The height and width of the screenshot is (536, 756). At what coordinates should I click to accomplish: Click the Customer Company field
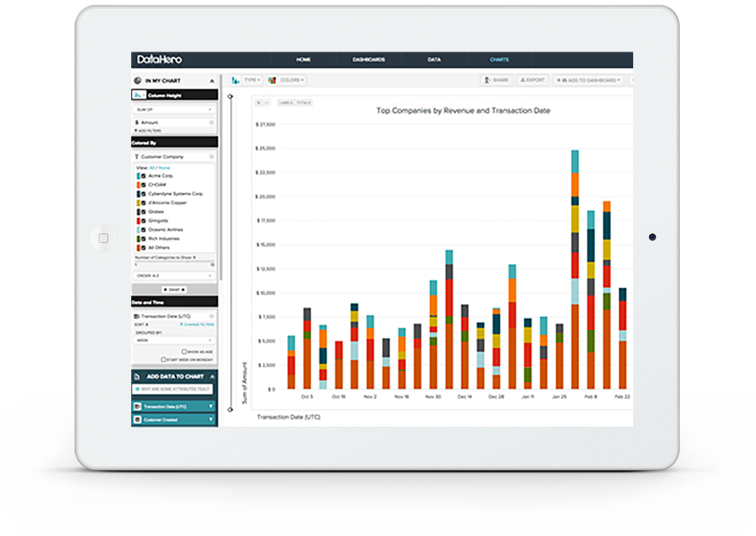point(174,157)
